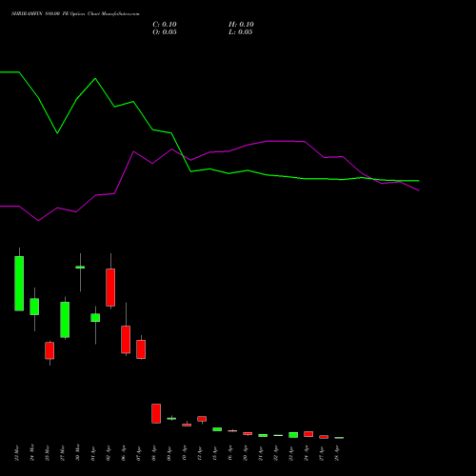Select the green candlestick above 27 Mar

point(65,320)
